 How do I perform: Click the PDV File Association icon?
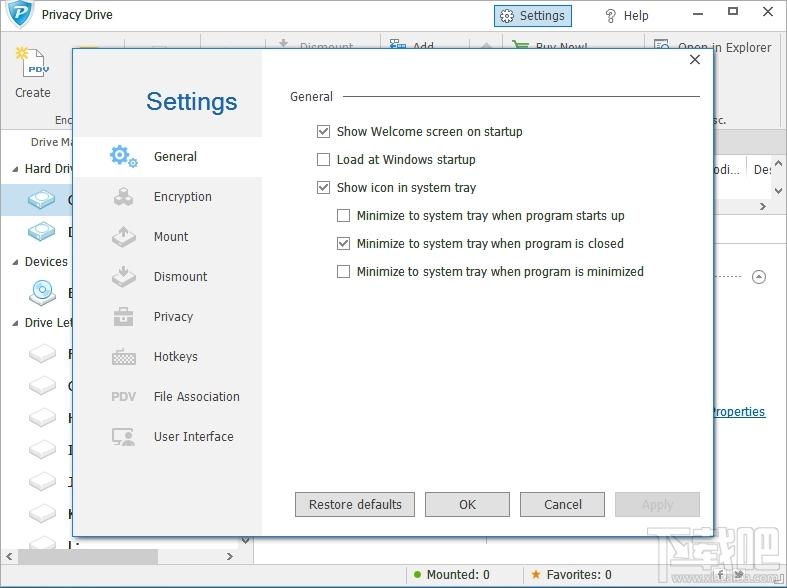pos(123,397)
